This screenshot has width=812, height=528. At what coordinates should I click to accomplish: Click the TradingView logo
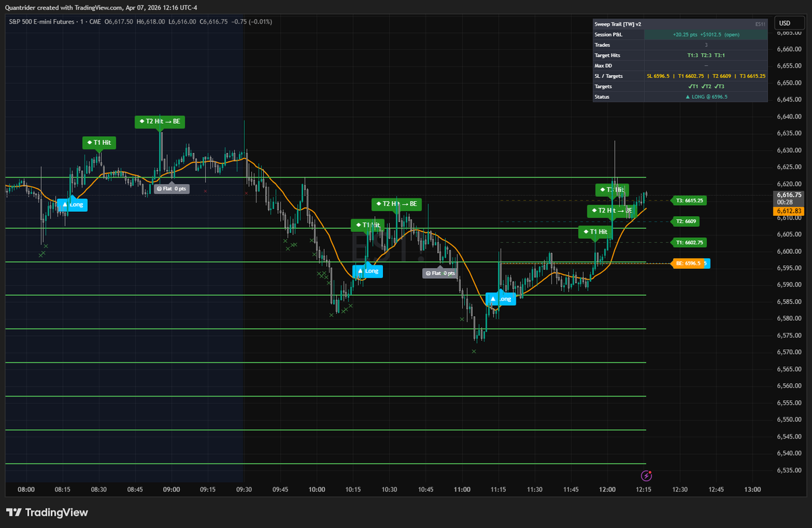pos(47,512)
